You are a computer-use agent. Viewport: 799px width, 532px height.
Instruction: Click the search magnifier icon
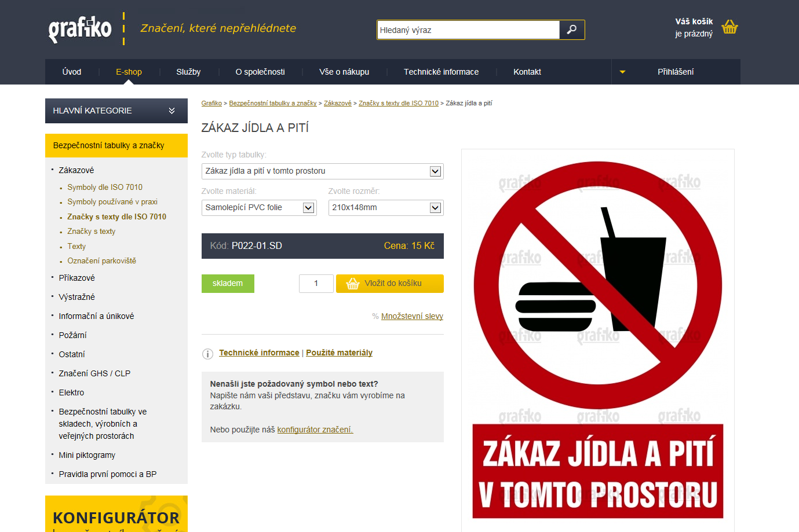pos(571,30)
